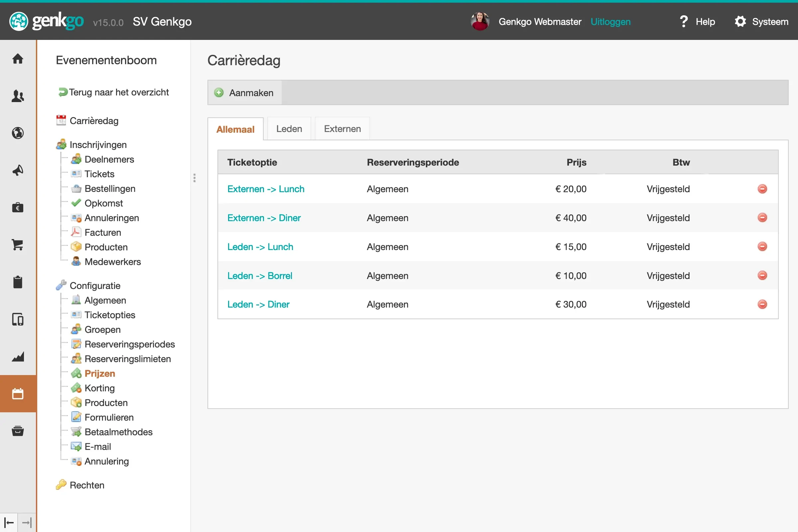
Task: Remove the Leden -> Diner price
Action: point(762,304)
